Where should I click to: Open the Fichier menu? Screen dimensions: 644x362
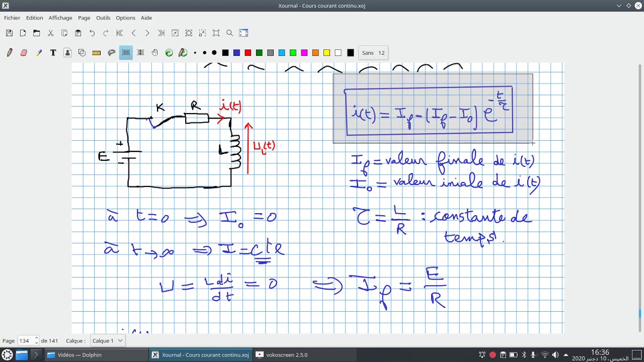tap(12, 18)
